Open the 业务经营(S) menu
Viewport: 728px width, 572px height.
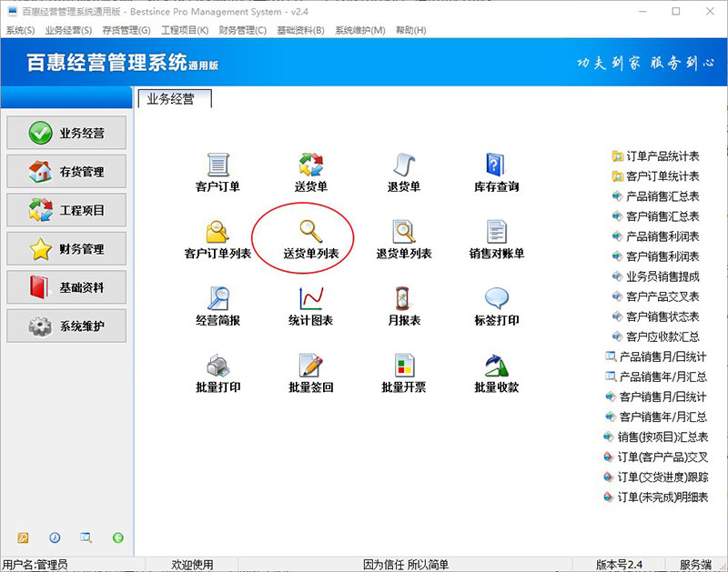coord(68,30)
